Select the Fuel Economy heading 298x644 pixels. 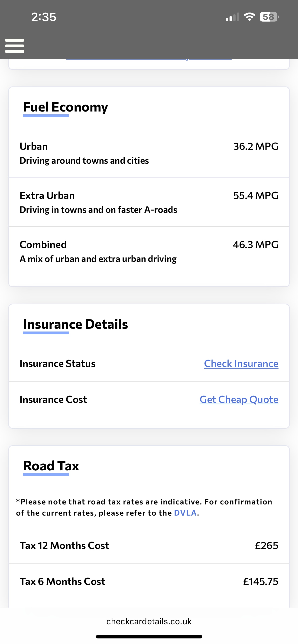[x=65, y=107]
